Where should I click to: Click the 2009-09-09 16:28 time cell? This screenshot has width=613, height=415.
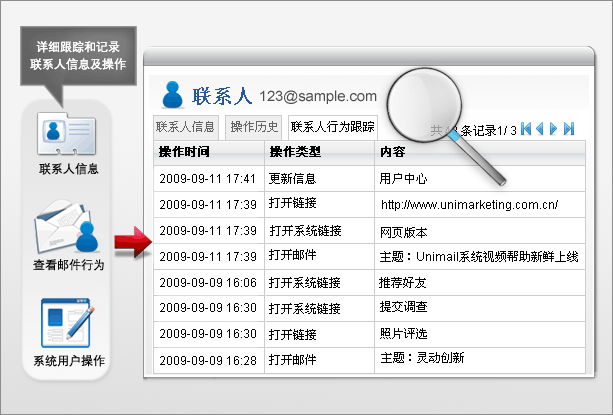click(x=208, y=360)
